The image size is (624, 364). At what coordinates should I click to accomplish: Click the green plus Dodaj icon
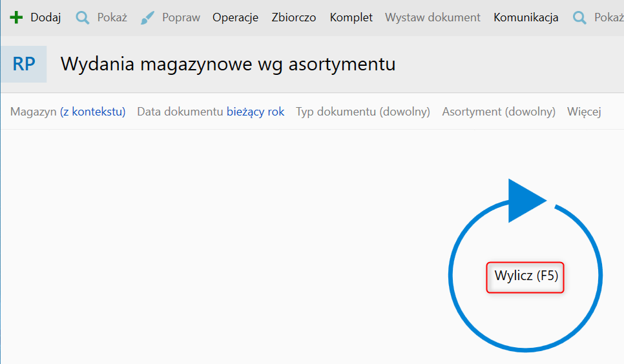[17, 17]
